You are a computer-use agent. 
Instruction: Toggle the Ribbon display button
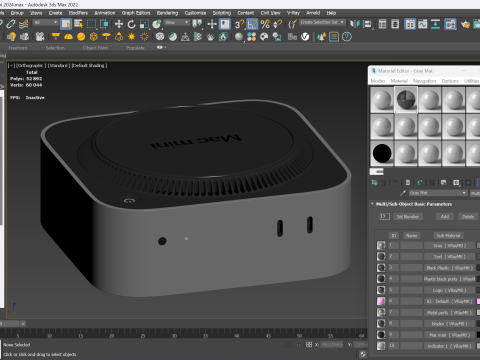(x=410, y=24)
